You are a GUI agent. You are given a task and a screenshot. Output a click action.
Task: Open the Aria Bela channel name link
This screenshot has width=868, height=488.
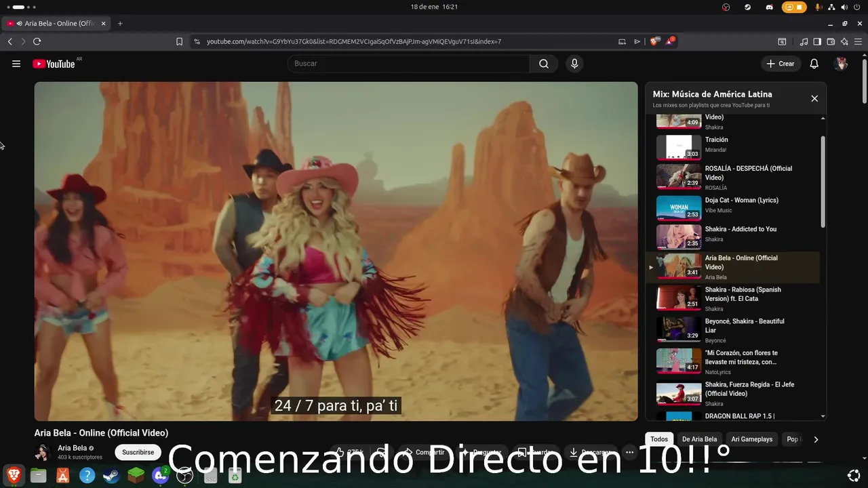[x=72, y=448]
